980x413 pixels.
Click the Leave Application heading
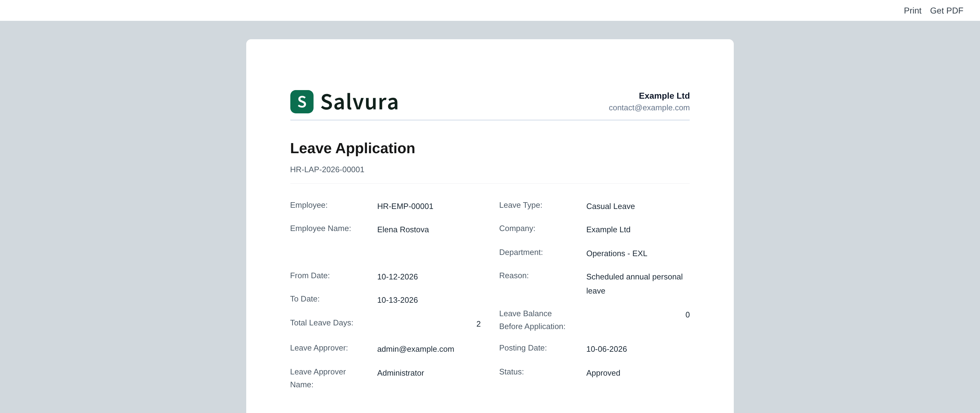tap(352, 149)
